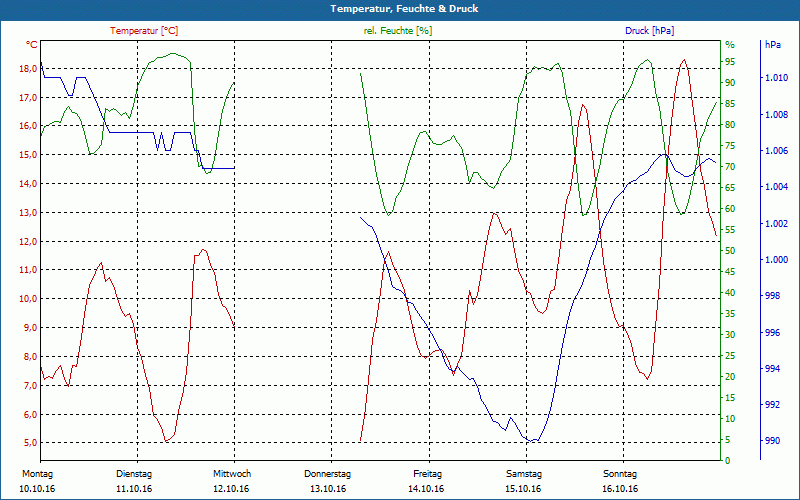Click the 'Samstag' day label

coord(524,474)
